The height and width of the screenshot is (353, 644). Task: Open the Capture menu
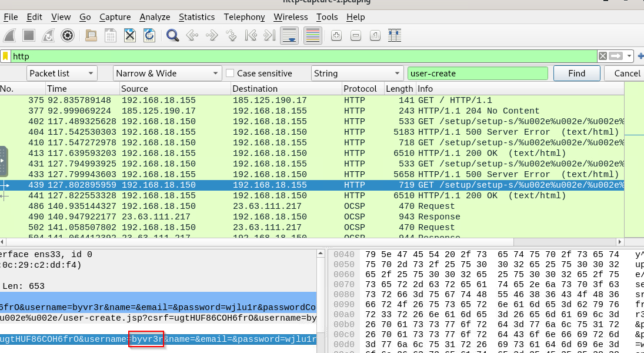pyautogui.click(x=115, y=17)
